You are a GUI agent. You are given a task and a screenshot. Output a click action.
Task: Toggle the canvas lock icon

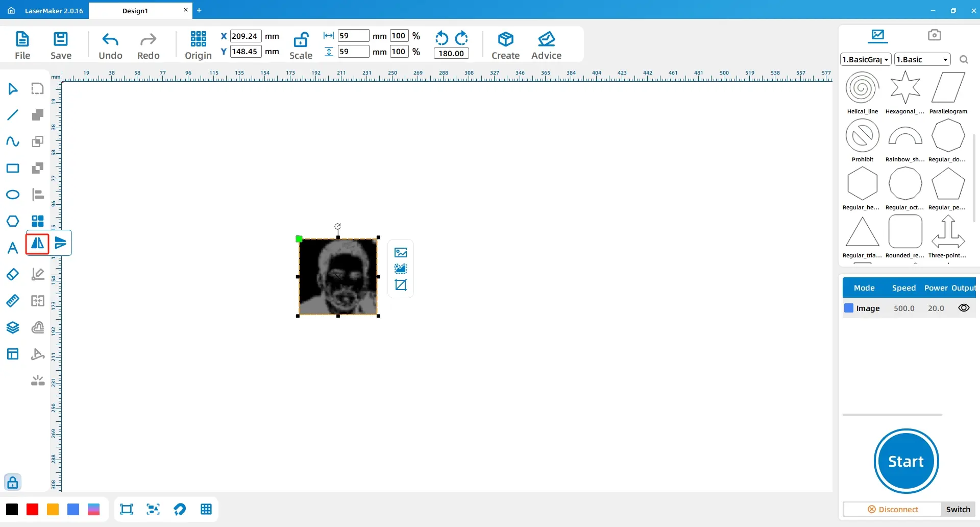[13, 482]
